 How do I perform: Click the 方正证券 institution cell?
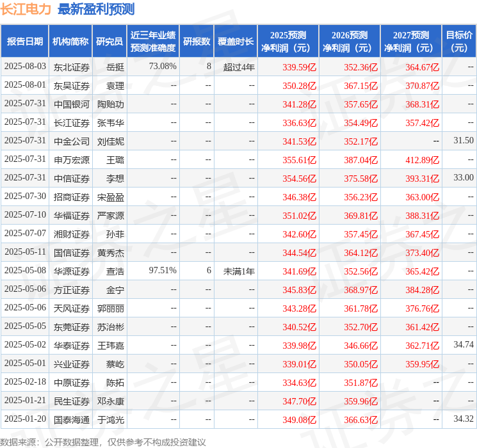(72, 290)
